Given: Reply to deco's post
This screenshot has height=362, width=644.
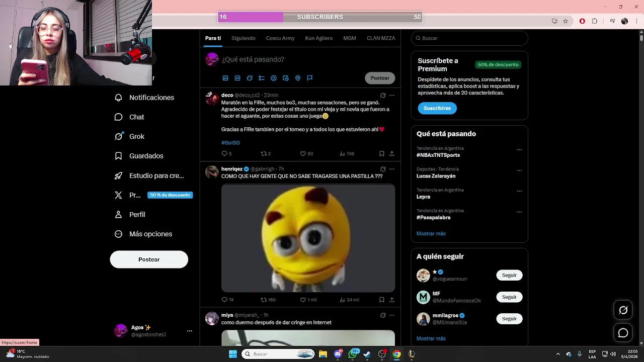Looking at the screenshot, I should pos(224,153).
